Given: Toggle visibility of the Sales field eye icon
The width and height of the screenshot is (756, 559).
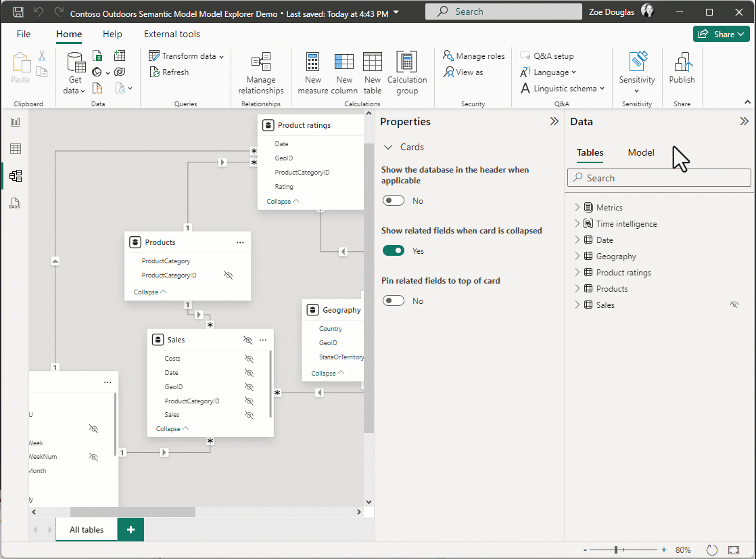Looking at the screenshot, I should coord(249,414).
